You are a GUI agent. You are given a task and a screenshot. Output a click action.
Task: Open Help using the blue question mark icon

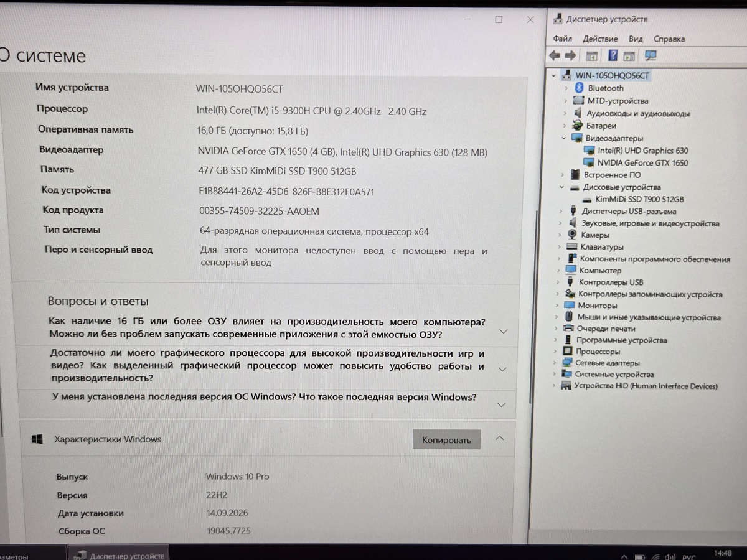click(613, 56)
